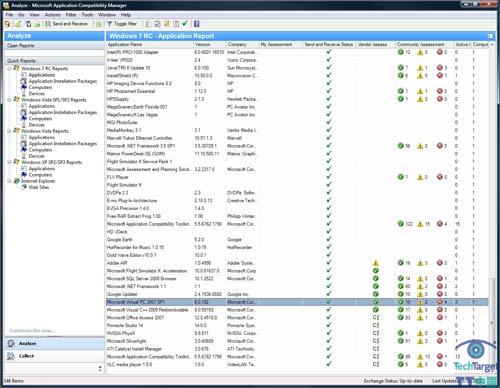Click the Send and Receive toolbar button
This screenshot has height=388, width=500.
coord(66,24)
